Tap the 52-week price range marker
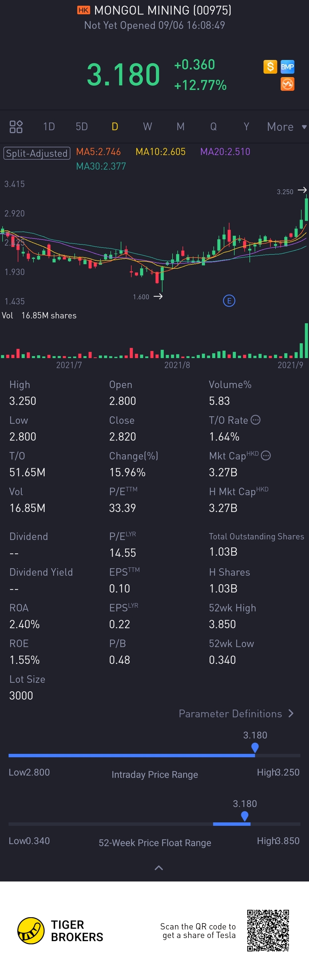The width and height of the screenshot is (309, 980). coord(245,816)
